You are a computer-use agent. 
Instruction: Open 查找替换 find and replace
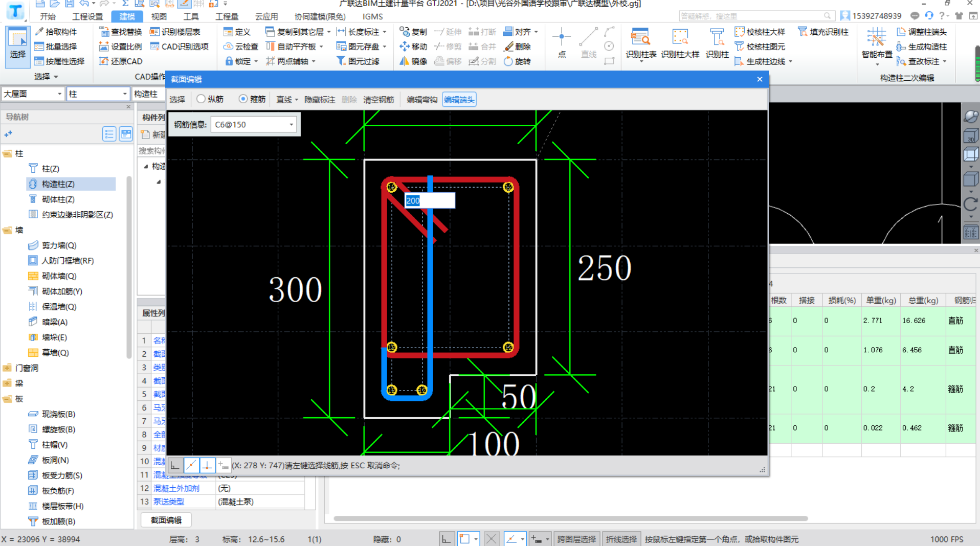[x=121, y=32]
